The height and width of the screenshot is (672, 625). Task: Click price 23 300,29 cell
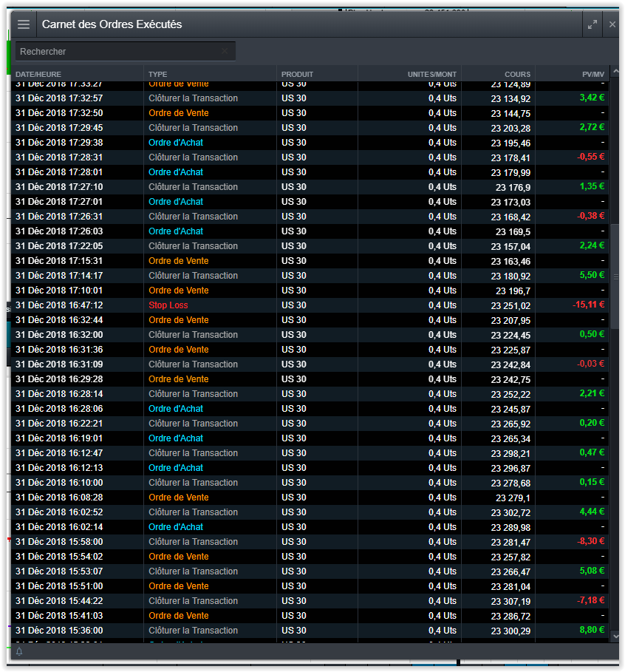coord(510,631)
